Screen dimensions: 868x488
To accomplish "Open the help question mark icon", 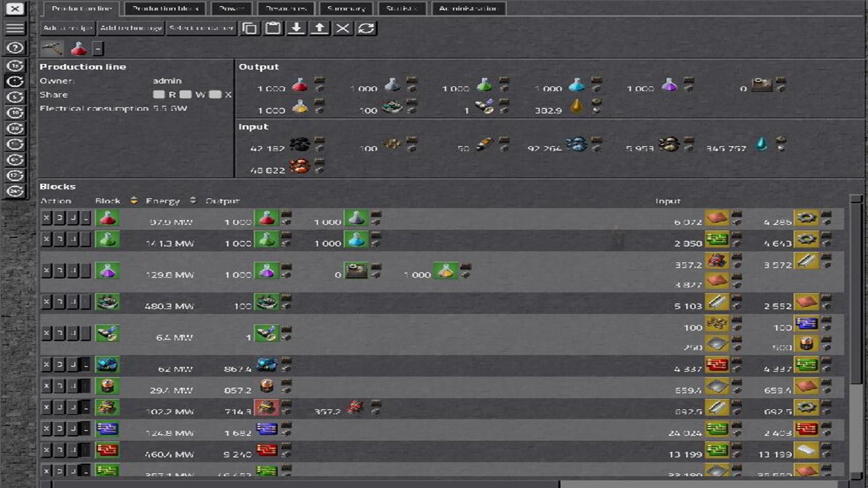I will point(15,48).
